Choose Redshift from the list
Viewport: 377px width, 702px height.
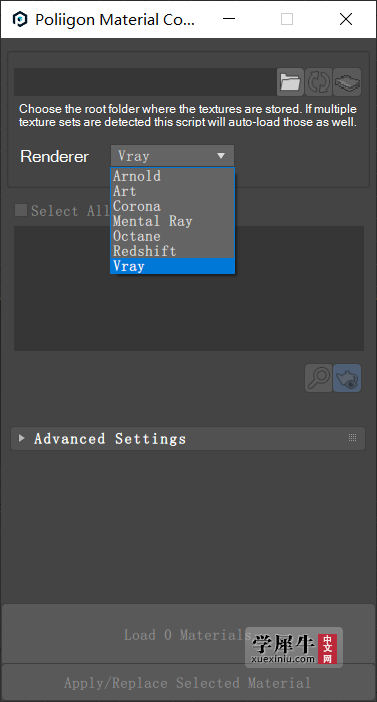point(172,251)
